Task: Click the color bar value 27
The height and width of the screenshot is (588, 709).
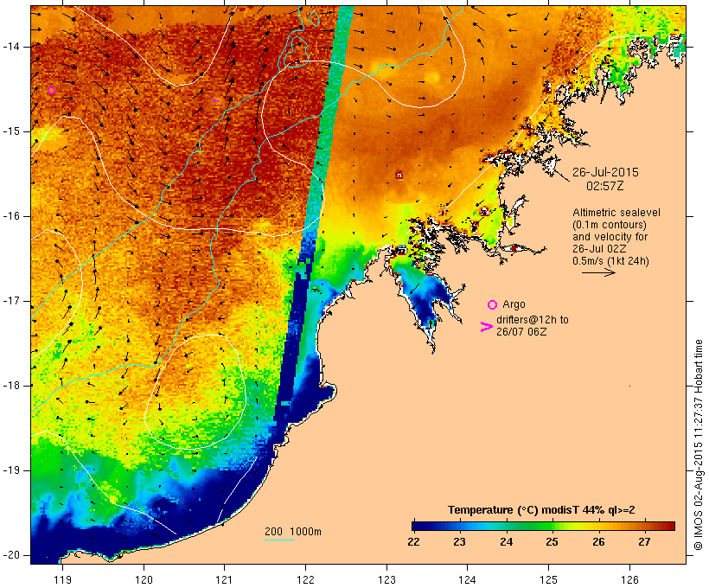Action: [x=644, y=542]
